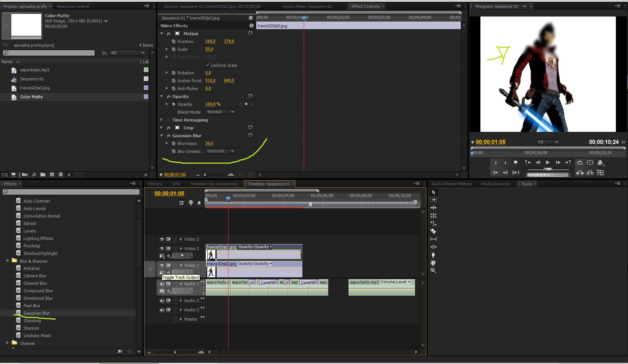Collapse the Blur & Sharpen folder

7,261
